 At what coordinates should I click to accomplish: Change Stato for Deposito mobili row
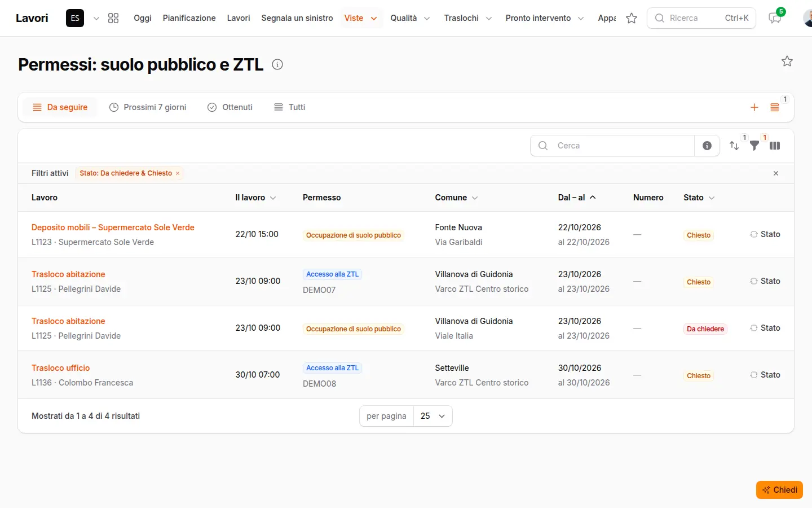765,234
